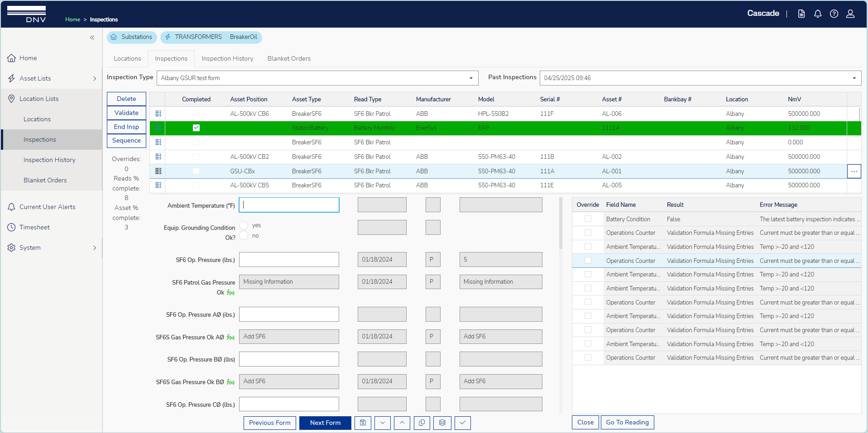
Task: Open the help question mark icon
Action: click(834, 14)
